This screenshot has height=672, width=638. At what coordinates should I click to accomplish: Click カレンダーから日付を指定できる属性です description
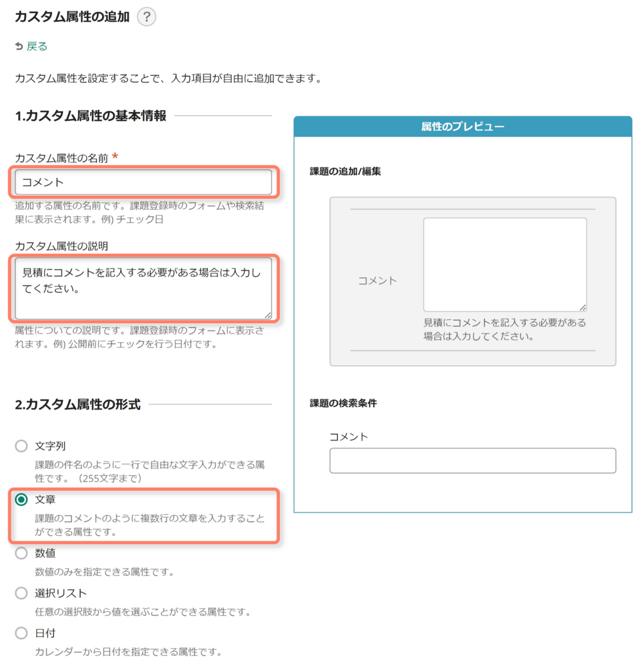coord(128,652)
